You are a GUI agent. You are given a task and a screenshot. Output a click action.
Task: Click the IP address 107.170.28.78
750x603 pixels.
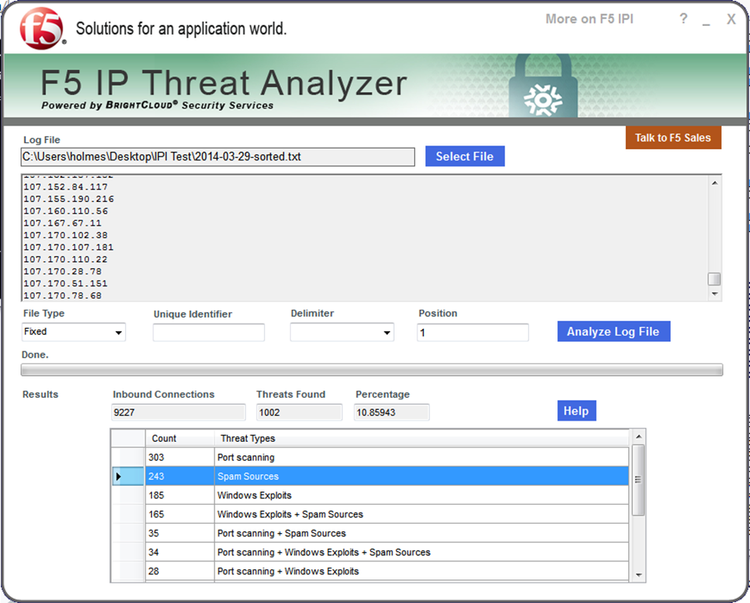point(63,272)
